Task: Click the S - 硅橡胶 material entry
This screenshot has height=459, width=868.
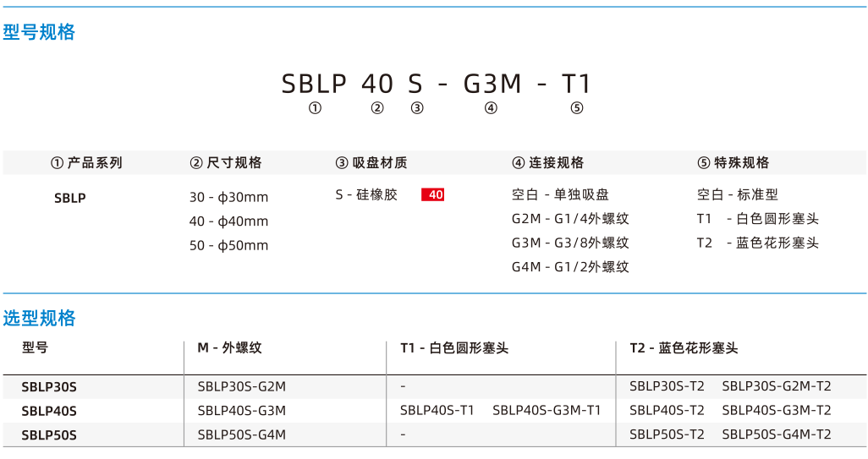Action: pos(366,194)
